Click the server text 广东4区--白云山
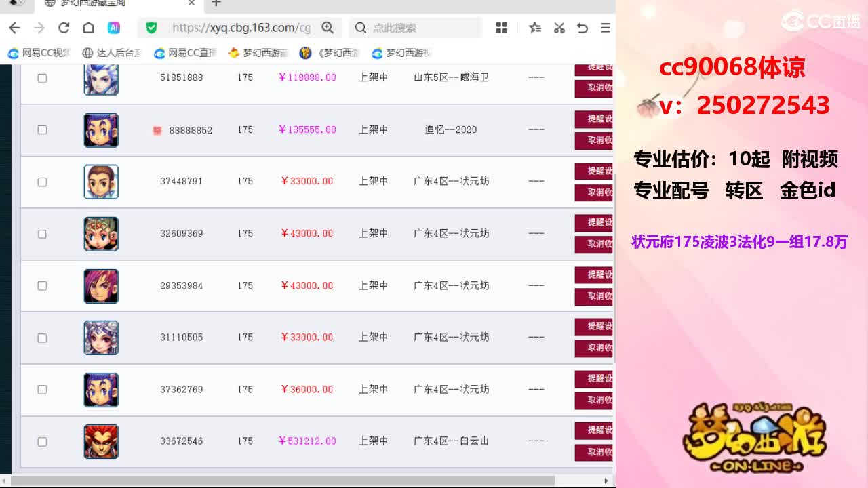Screen dimensions: 868x488 [451, 441]
